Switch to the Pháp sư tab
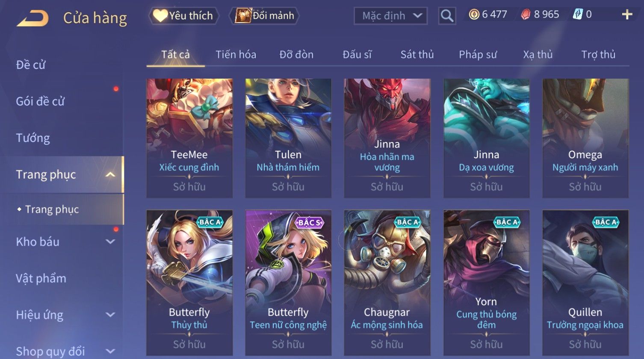 point(478,55)
